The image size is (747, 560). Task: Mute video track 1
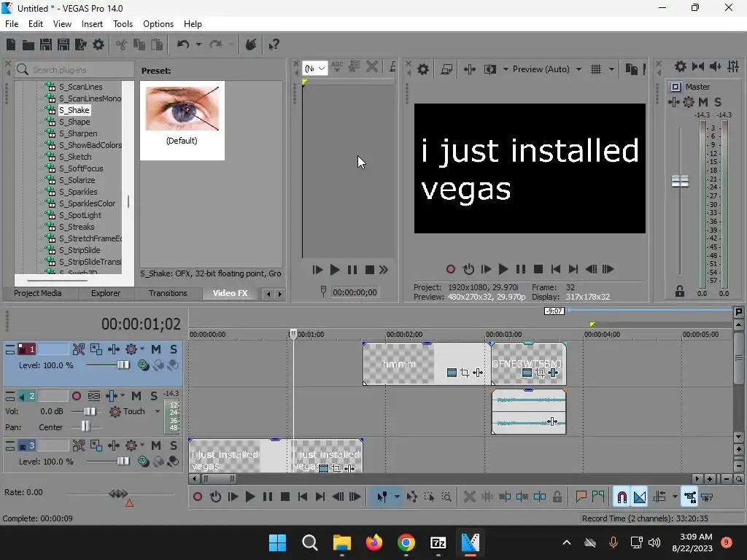pos(156,349)
